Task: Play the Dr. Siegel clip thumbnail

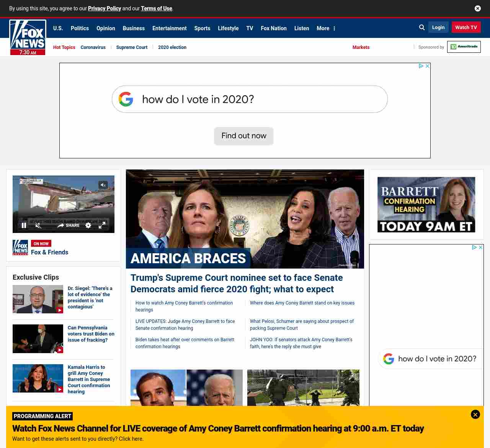Action: tap(38, 299)
